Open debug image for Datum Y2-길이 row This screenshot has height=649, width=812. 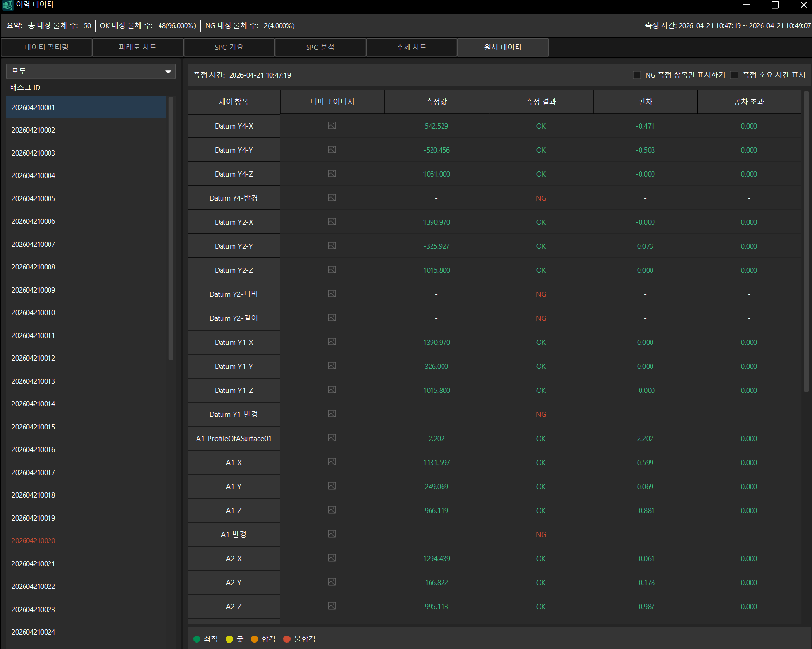click(x=332, y=318)
